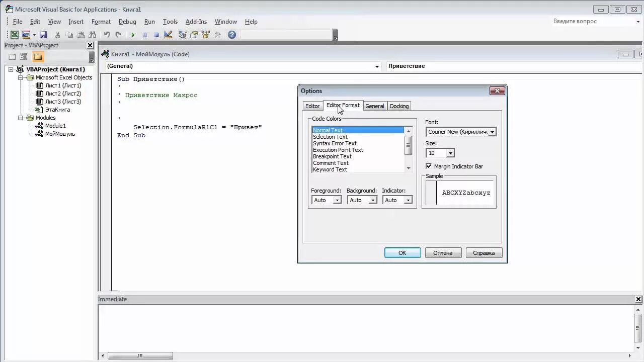Click the Copy toolbar icon
The width and height of the screenshot is (644, 362).
coord(69,35)
